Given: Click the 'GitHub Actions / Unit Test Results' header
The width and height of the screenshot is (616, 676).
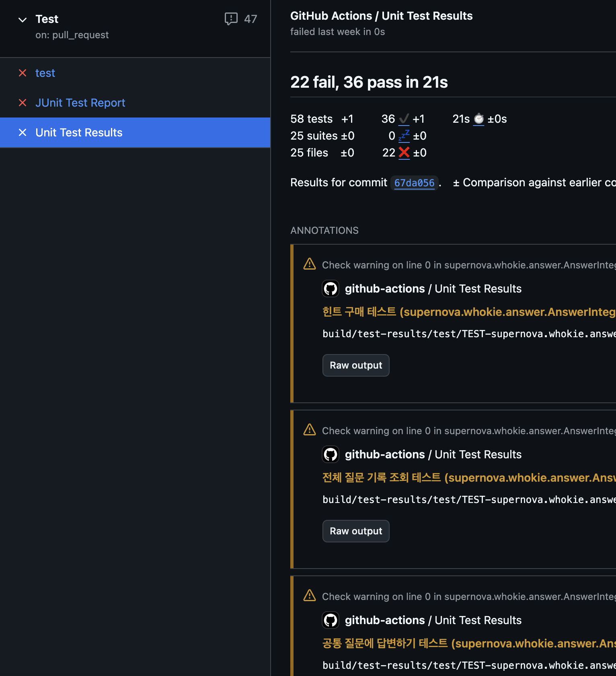Looking at the screenshot, I should [381, 16].
